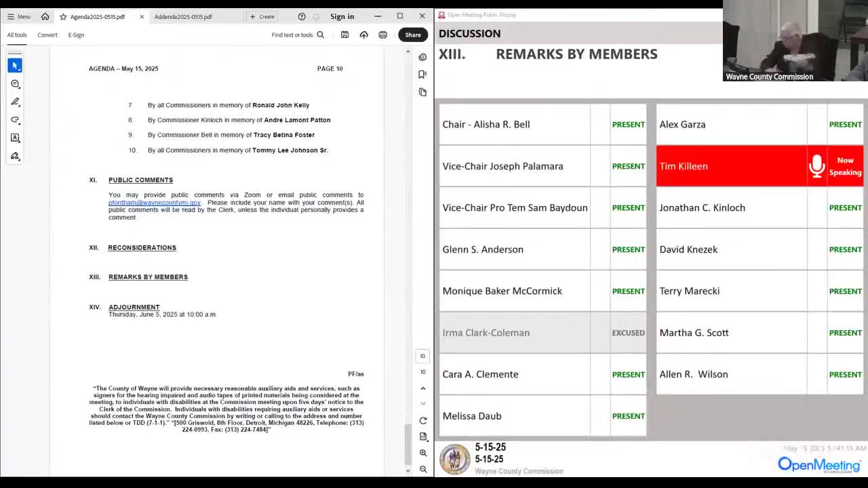Switch to Agenda2025-0515.pdf tab

[x=98, y=16]
